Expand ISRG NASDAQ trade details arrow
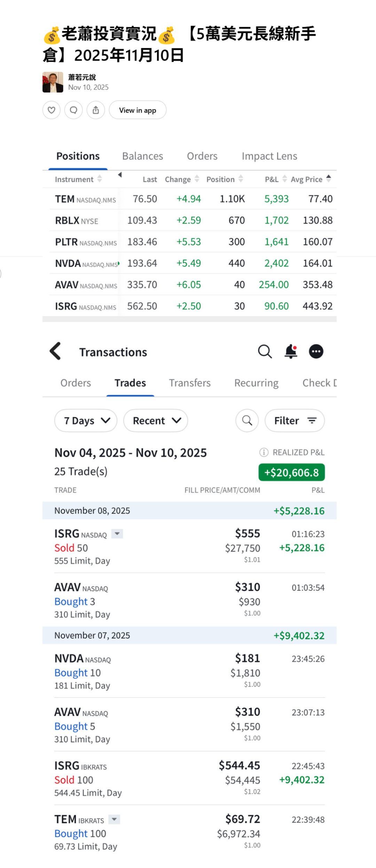 (x=117, y=534)
